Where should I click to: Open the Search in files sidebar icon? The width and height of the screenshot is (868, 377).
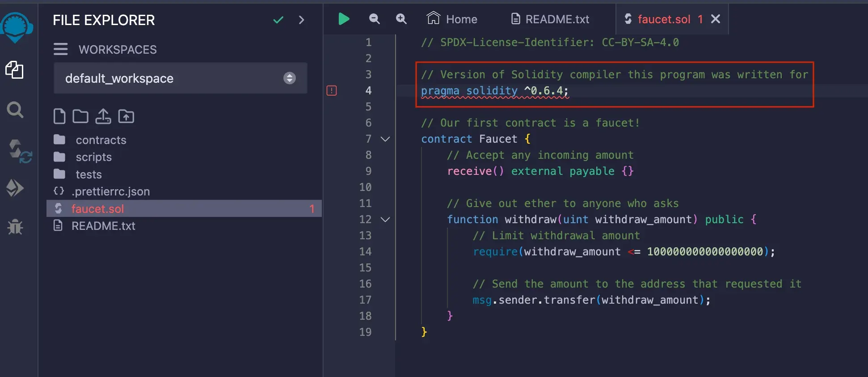pyautogui.click(x=15, y=110)
